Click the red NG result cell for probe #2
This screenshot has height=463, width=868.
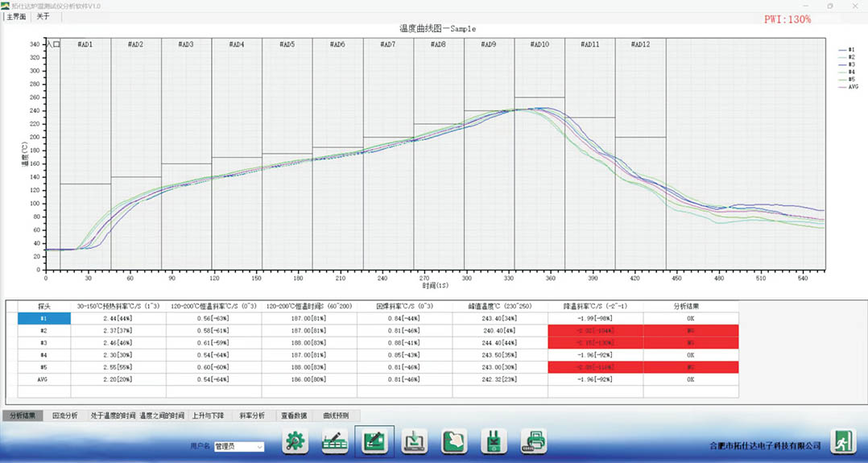point(690,330)
